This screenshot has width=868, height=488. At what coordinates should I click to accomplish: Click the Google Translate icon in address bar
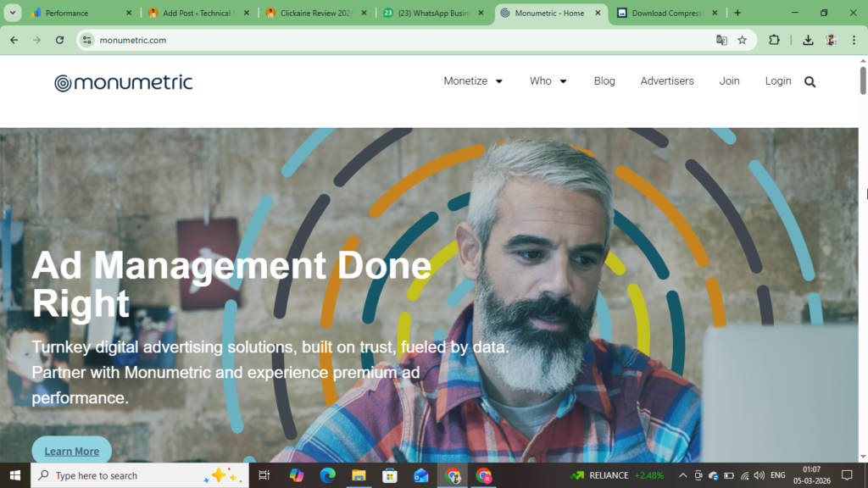tap(722, 40)
